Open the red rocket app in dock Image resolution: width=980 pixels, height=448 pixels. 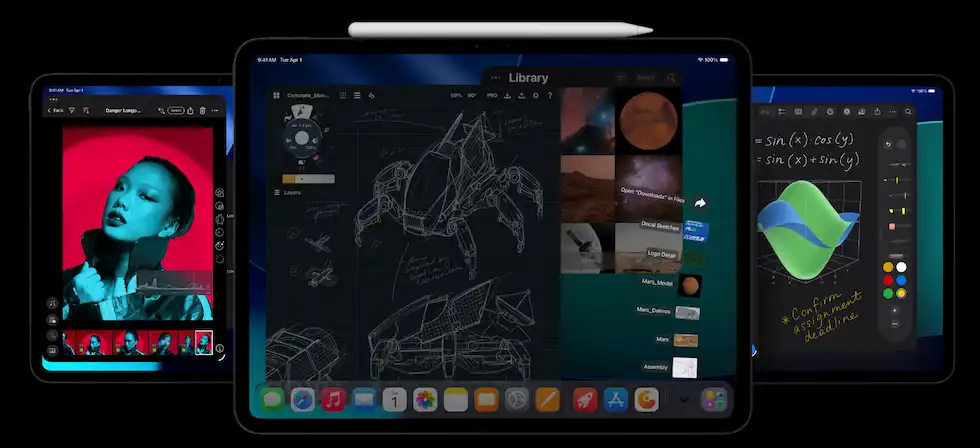[x=586, y=399]
